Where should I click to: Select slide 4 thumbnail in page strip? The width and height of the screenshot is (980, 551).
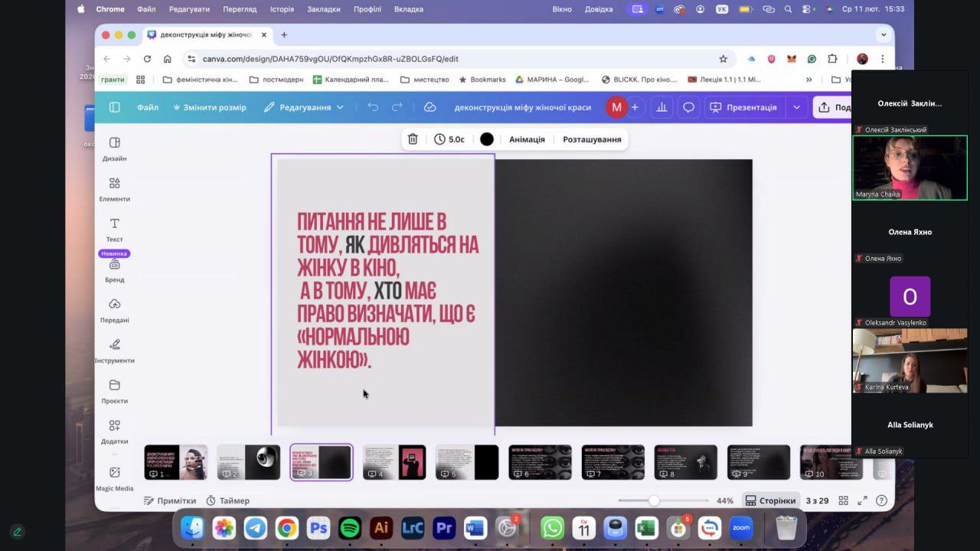394,462
